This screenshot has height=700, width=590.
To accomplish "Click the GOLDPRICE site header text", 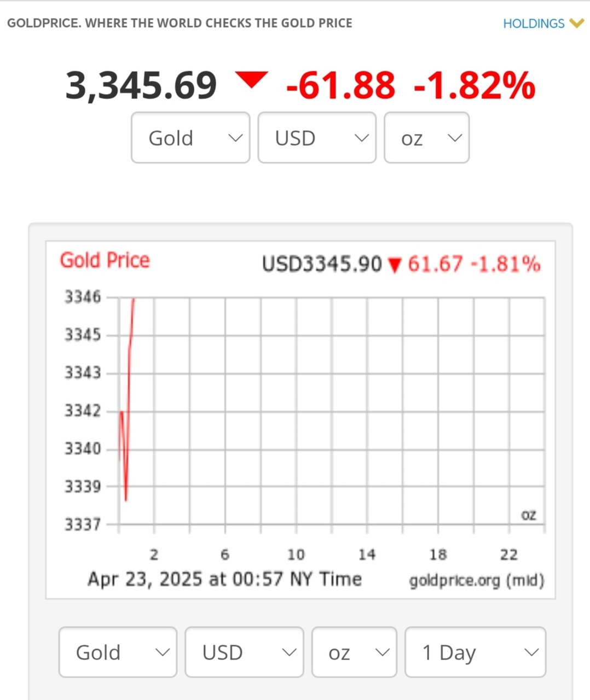I will click(180, 23).
